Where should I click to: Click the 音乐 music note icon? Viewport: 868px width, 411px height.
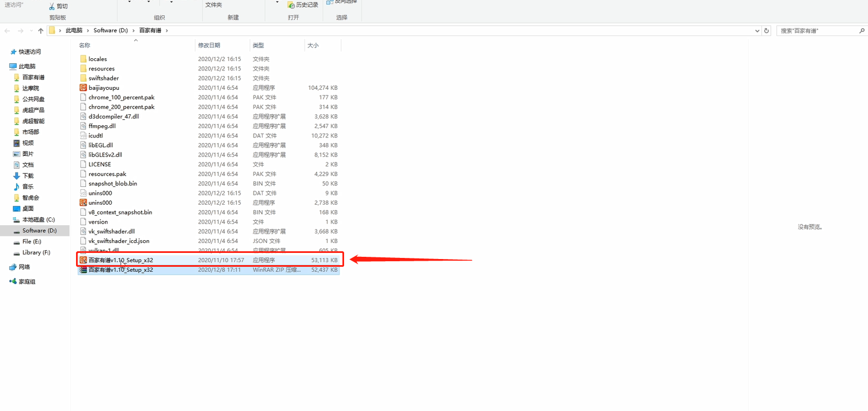[17, 186]
